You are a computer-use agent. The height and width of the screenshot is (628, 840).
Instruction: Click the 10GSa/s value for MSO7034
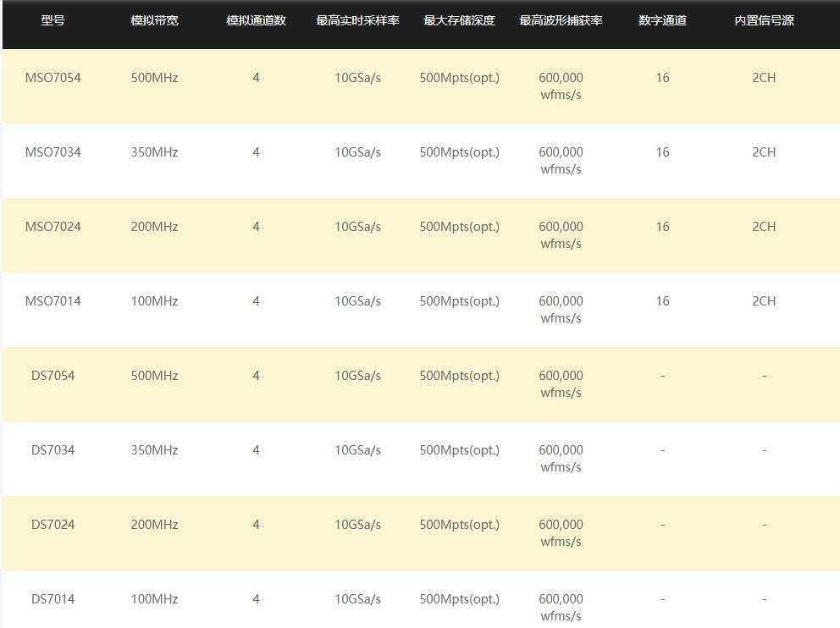click(x=358, y=152)
